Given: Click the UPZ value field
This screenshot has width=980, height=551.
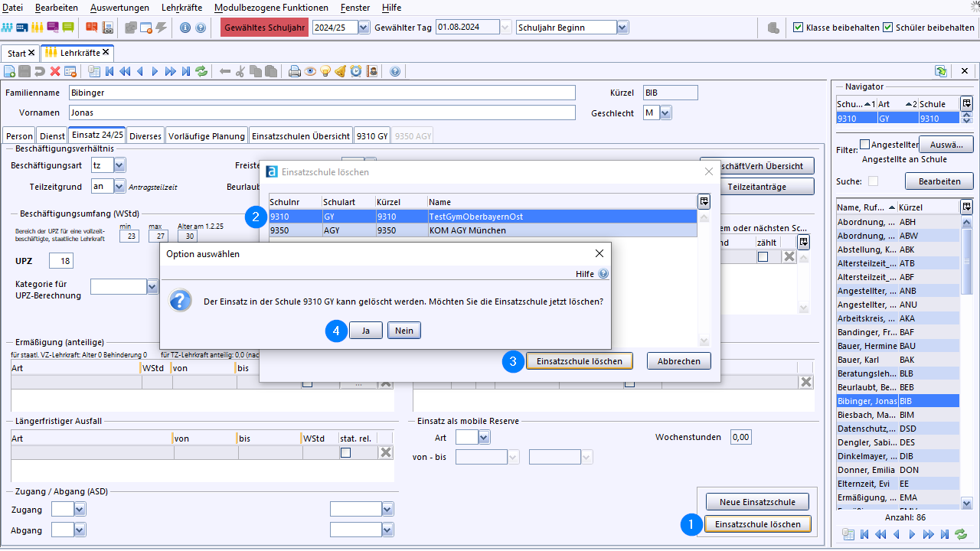Looking at the screenshot, I should [60, 261].
